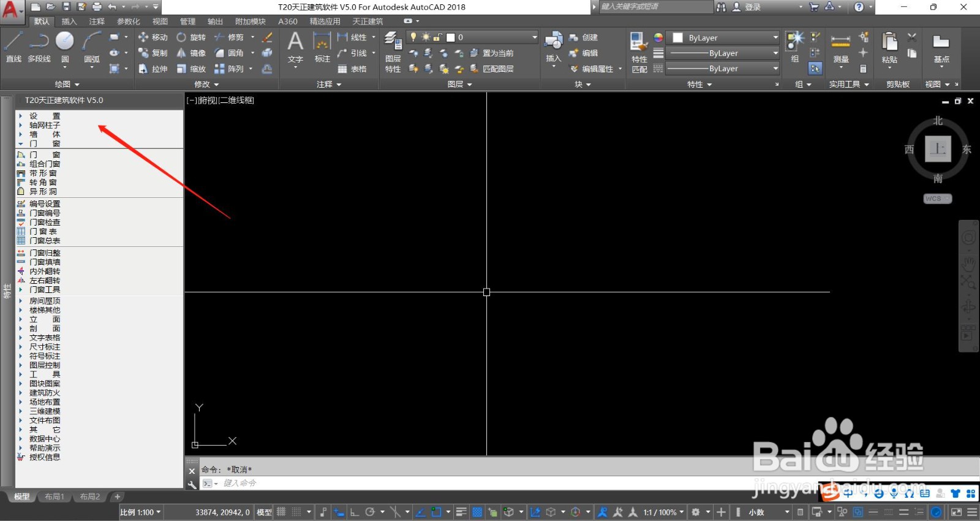This screenshot has width=980, height=521.
Task: Toggle layer on/off lightbulb icon
Action: [x=413, y=37]
